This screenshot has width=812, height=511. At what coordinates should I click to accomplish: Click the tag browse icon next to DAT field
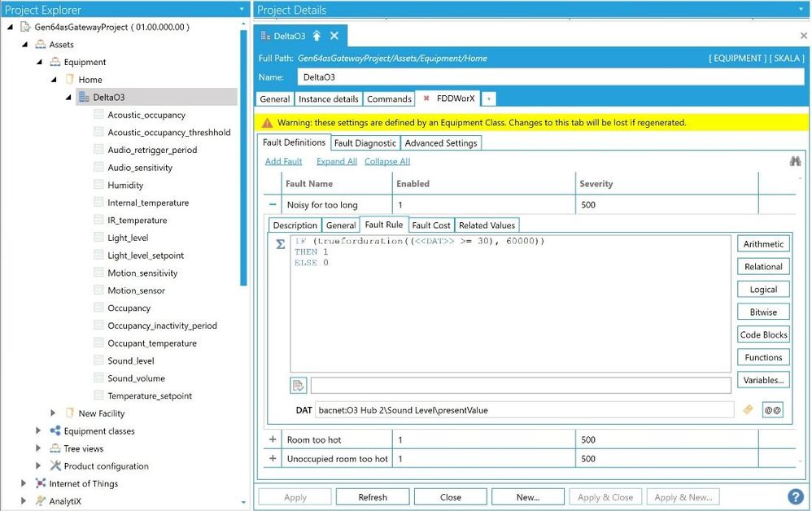748,409
